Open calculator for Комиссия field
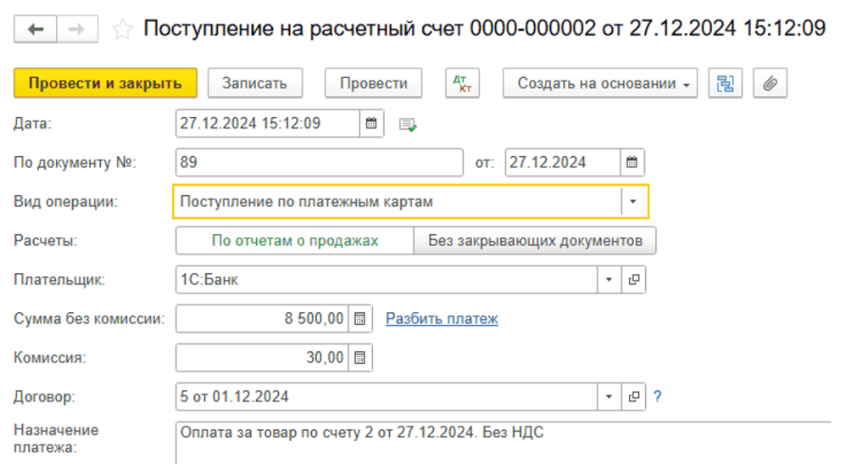This screenshot has width=868, height=464. (x=360, y=358)
